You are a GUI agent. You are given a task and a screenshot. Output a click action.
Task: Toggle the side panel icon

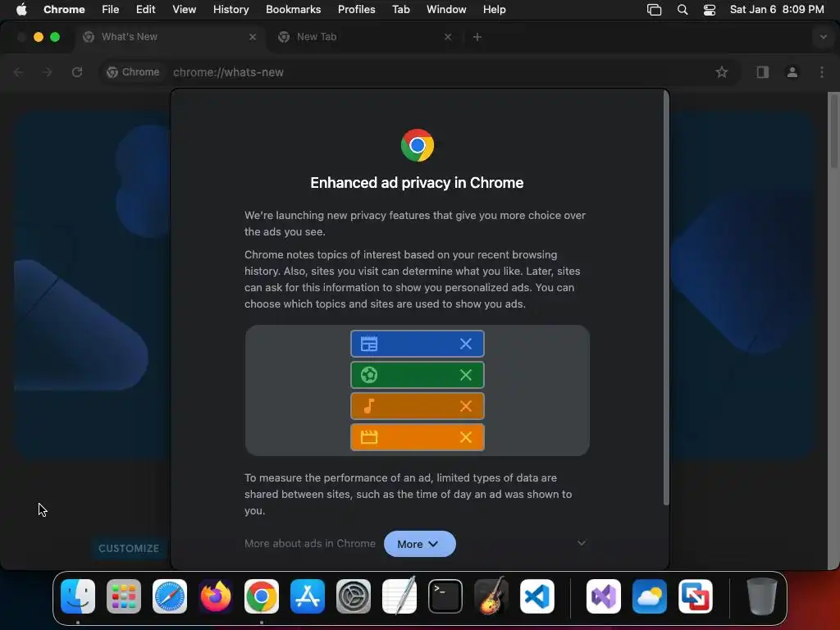[762, 72]
